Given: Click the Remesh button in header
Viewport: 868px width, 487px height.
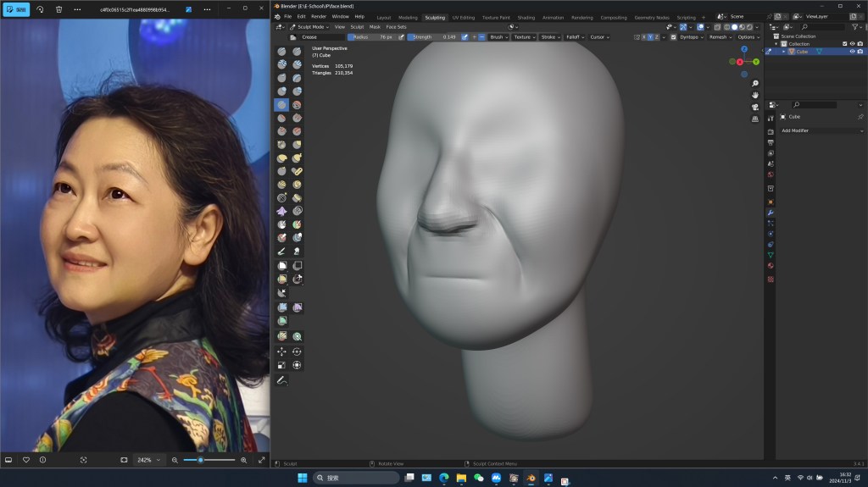Looking at the screenshot, I should point(719,37).
